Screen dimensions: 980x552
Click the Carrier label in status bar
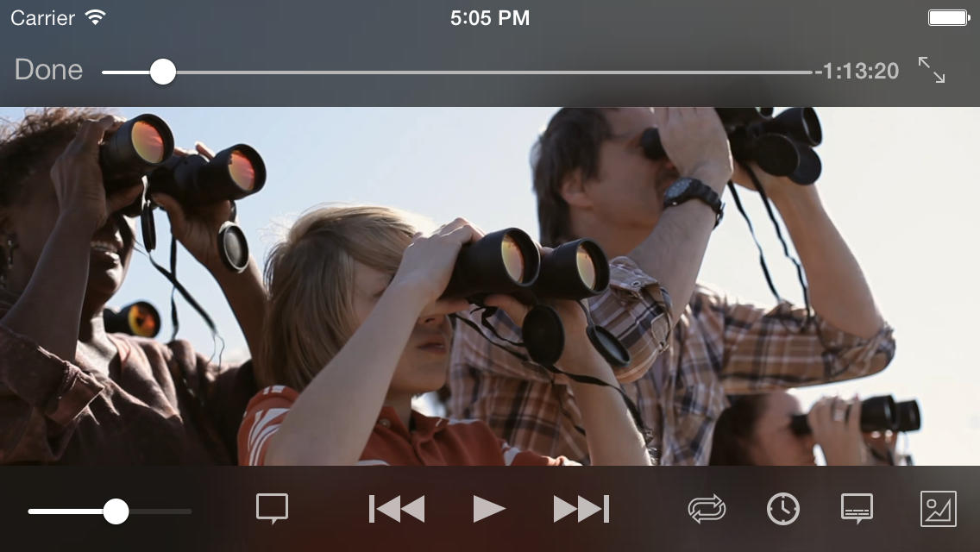(x=42, y=17)
